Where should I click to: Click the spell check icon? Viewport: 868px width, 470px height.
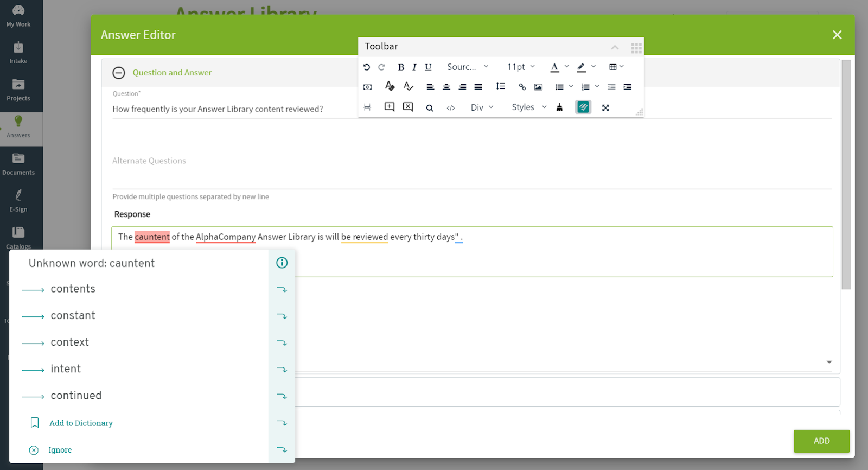click(x=409, y=86)
